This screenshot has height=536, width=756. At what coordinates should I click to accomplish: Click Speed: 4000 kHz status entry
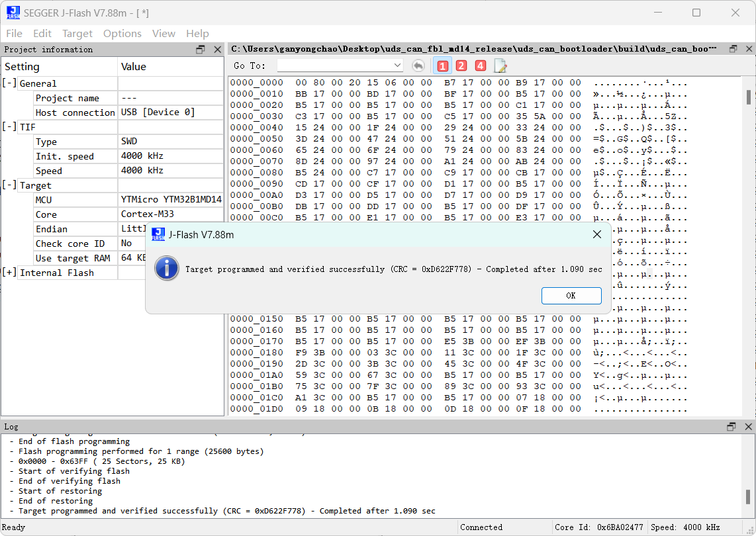tap(685, 527)
